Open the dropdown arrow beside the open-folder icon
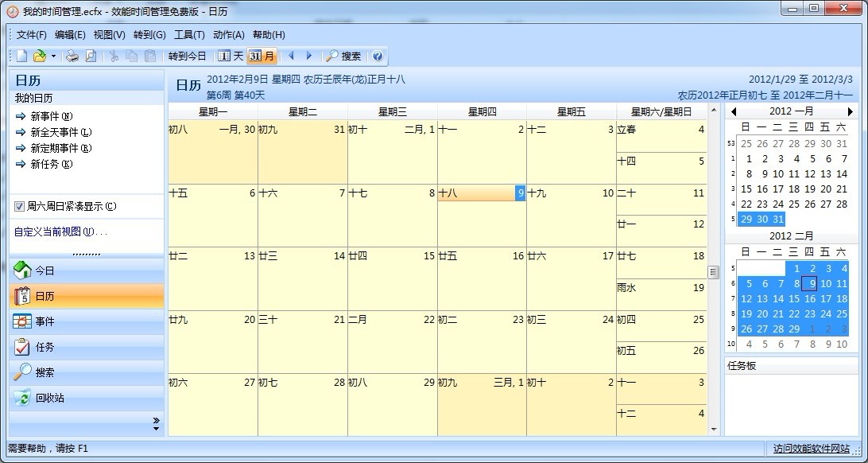Image resolution: width=868 pixels, height=463 pixels. click(53, 56)
